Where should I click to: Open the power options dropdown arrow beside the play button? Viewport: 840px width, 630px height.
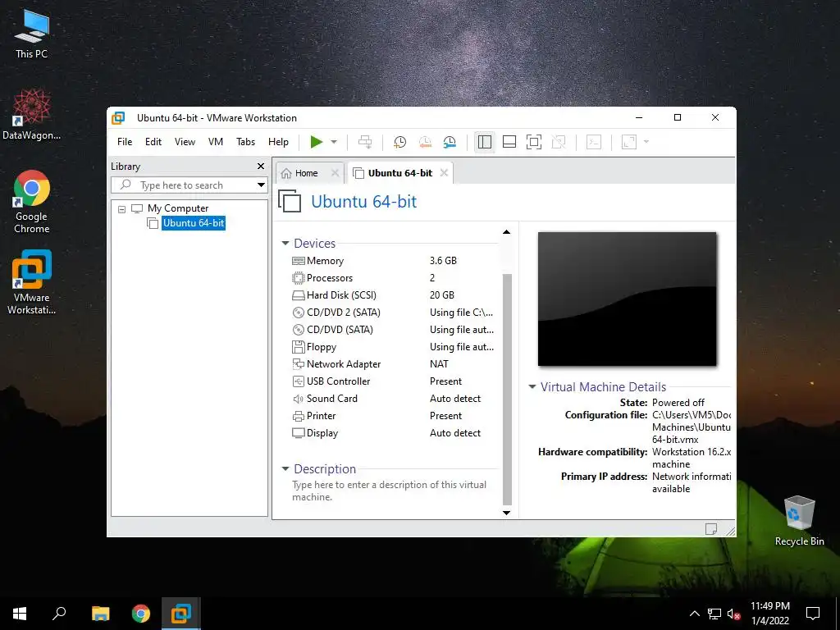(334, 142)
